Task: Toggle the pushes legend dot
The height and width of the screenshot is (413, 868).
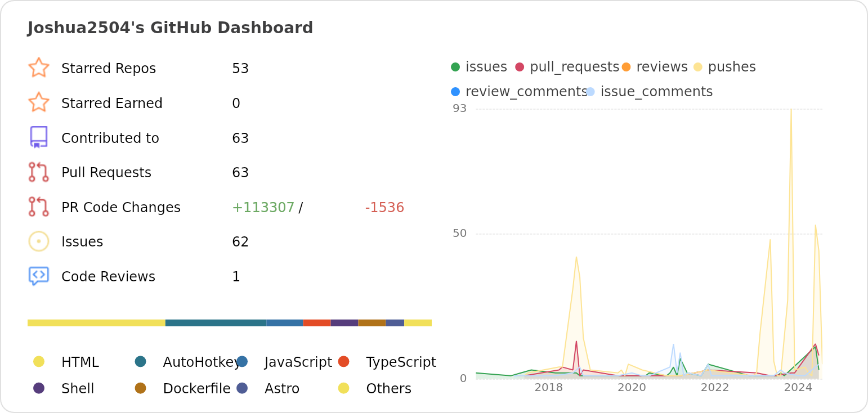Action: point(697,67)
